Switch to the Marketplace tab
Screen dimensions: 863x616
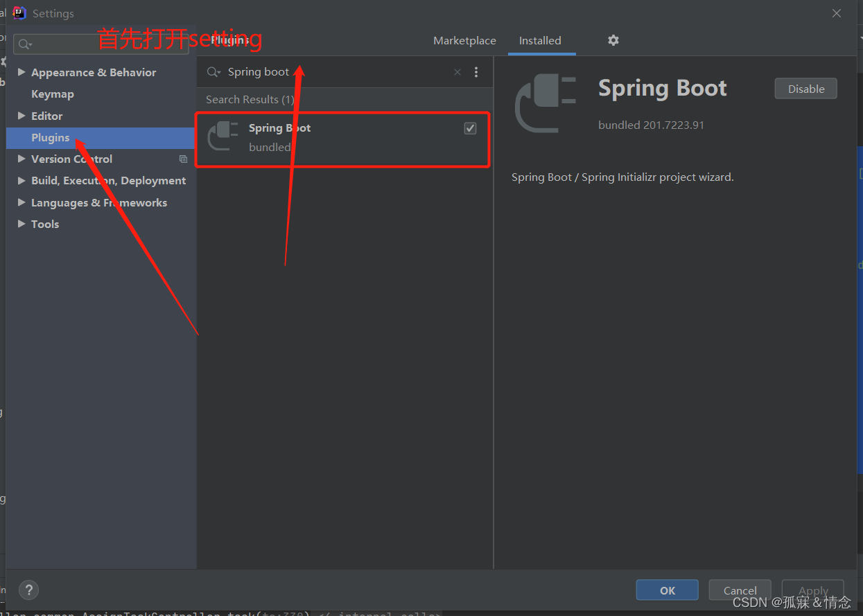click(464, 41)
